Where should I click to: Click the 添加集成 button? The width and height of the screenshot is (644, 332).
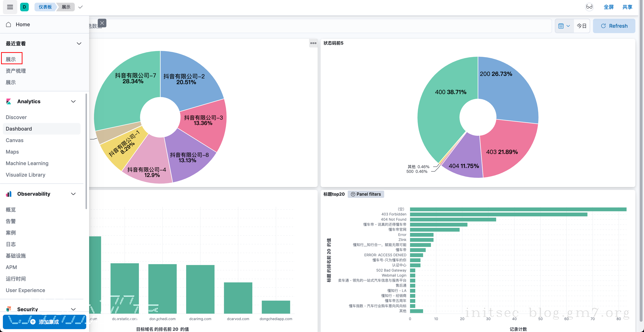[45, 322]
